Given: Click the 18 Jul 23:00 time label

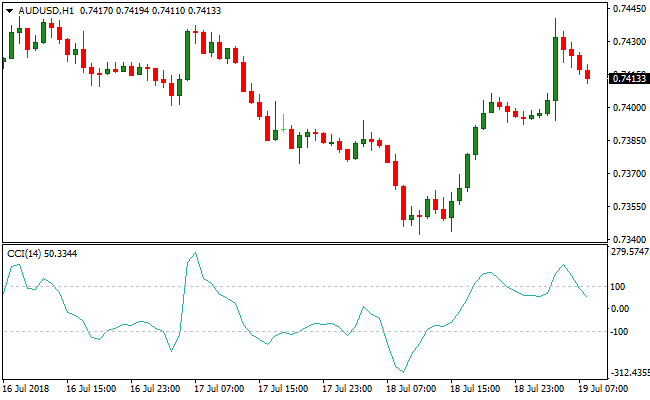Looking at the screenshot, I should [539, 389].
